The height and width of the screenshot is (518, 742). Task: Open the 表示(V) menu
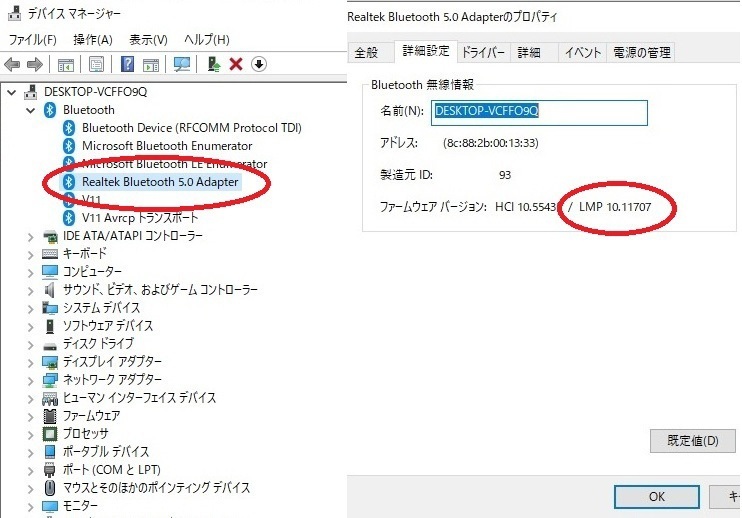148,39
